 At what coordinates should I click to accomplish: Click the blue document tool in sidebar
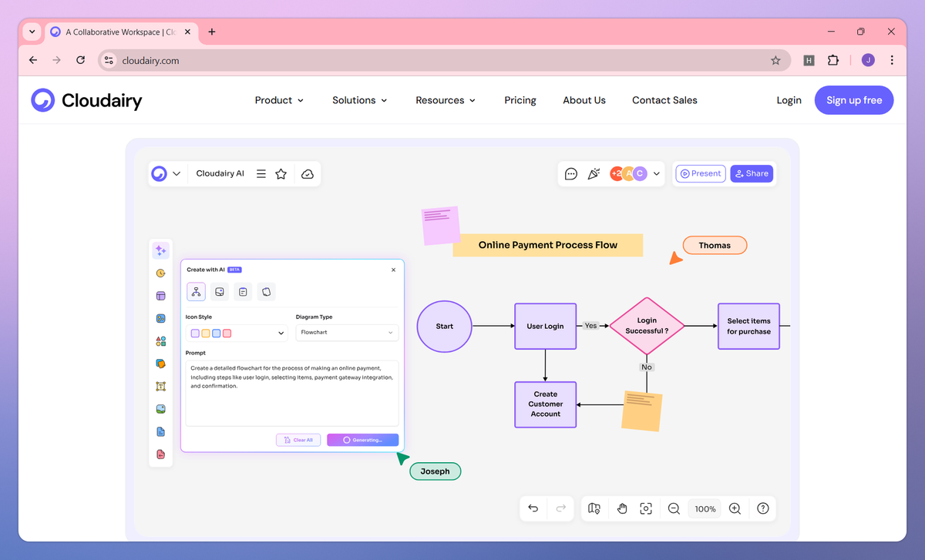pos(160,432)
